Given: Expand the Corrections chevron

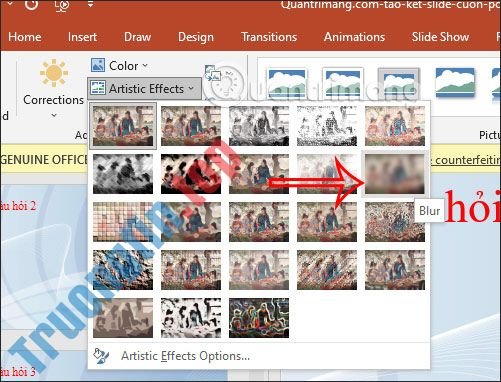Looking at the screenshot, I should coord(54,115).
